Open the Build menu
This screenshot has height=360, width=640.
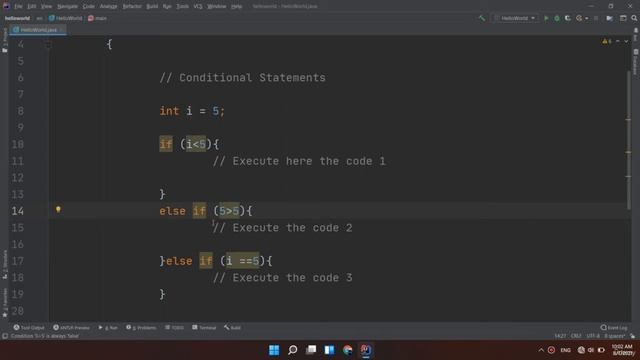tap(152, 7)
